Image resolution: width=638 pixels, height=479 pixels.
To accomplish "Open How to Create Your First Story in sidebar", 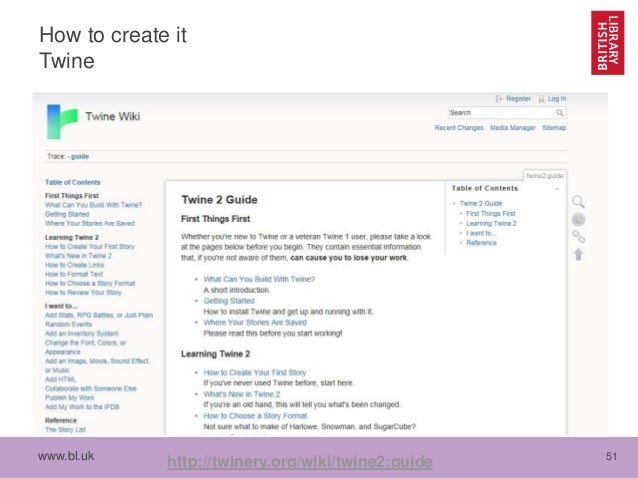I will click(x=90, y=247).
